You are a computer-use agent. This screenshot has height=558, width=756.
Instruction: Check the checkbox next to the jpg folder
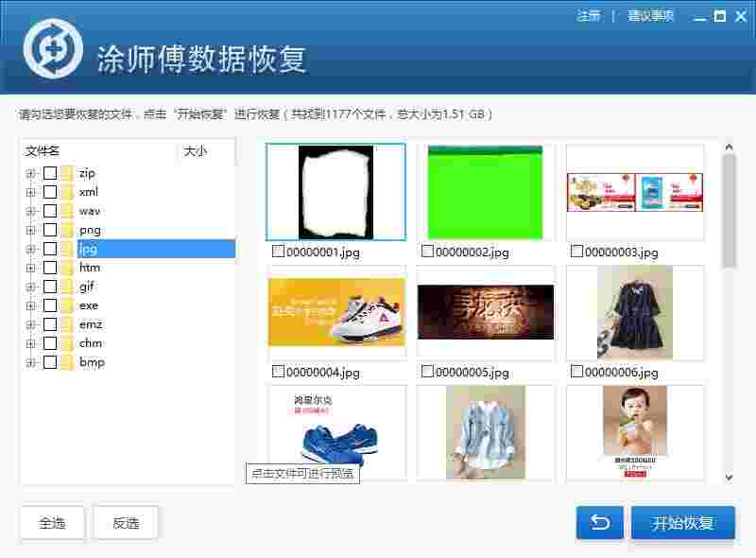click(x=52, y=248)
